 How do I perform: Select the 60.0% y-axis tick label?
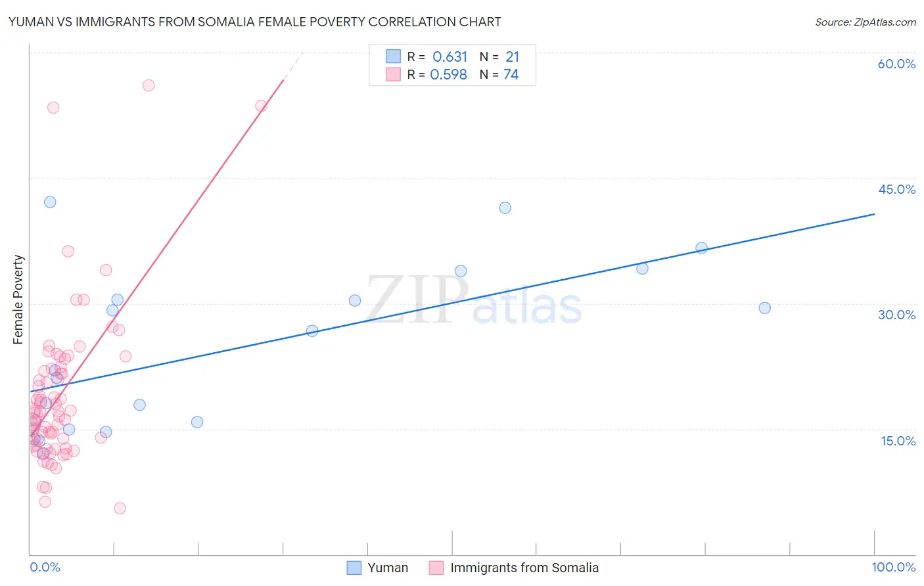[896, 64]
